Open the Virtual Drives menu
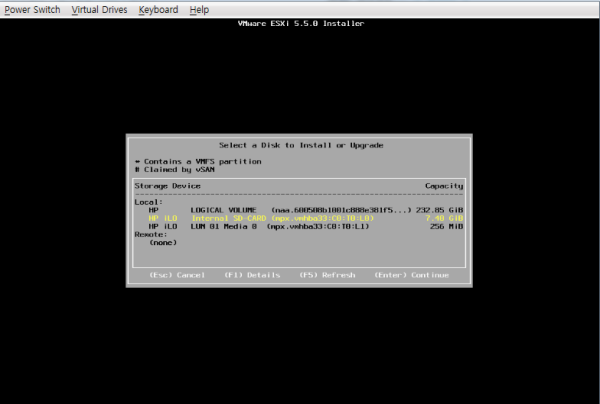Screen dimensions: 600x404 [x=99, y=10]
